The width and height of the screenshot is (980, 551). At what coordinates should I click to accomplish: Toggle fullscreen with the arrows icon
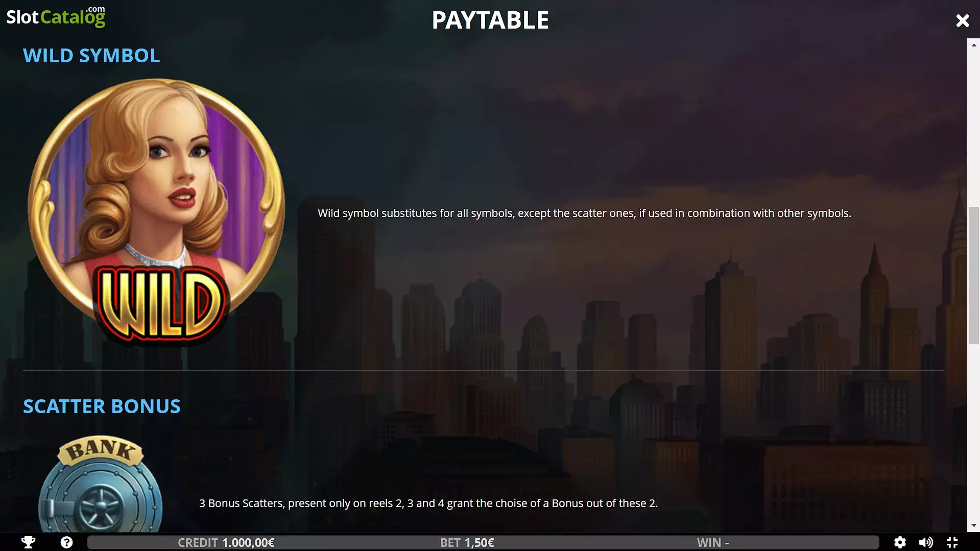(952, 542)
